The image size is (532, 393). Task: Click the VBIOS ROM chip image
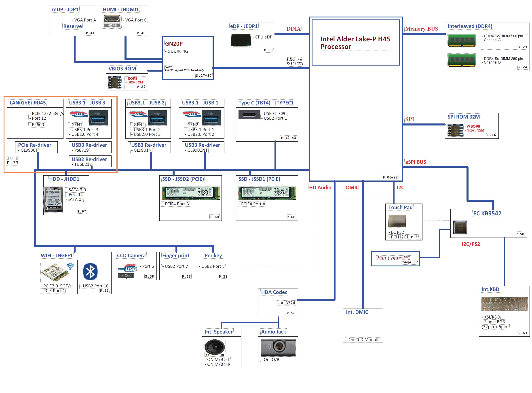pyautogui.click(x=115, y=83)
